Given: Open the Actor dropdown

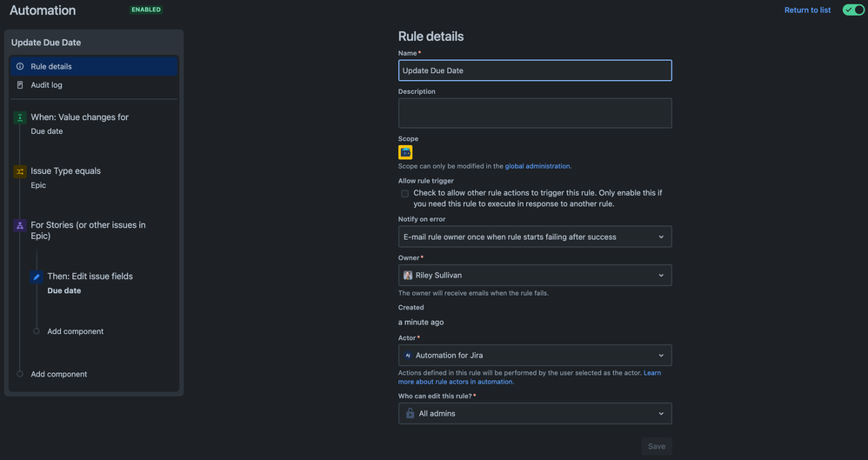Looking at the screenshot, I should pyautogui.click(x=535, y=356).
